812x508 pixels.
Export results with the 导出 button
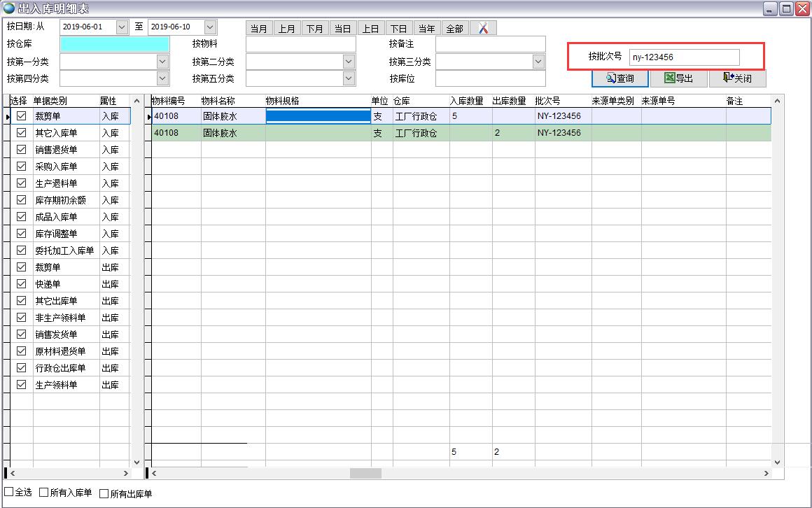[x=678, y=78]
